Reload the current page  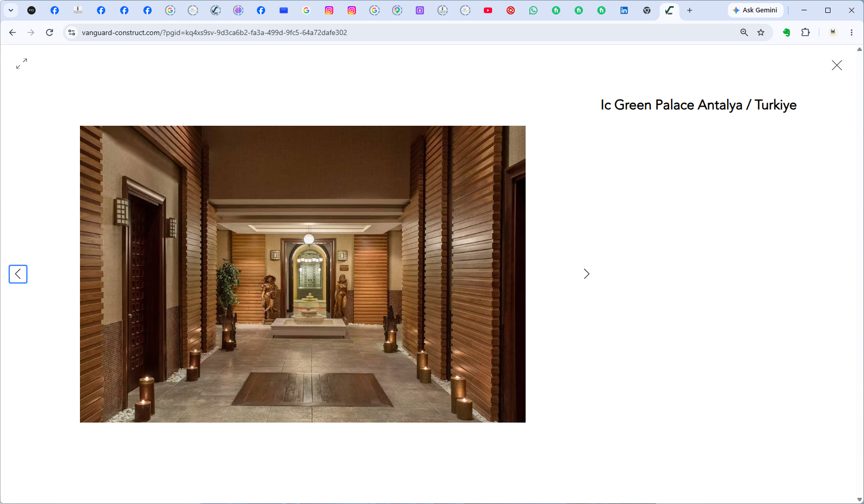point(50,32)
